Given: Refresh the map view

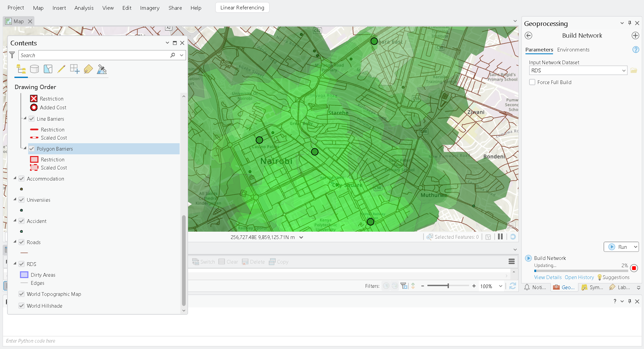Looking at the screenshot, I should [x=513, y=237].
